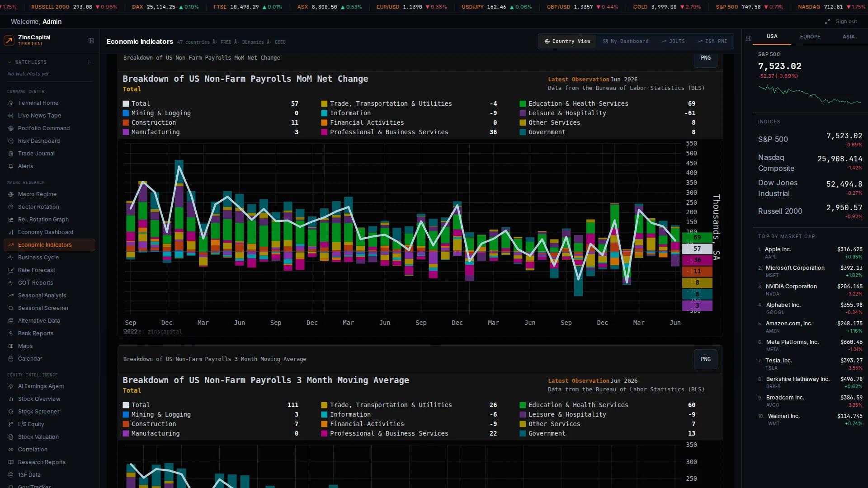This screenshot has width=868, height=488.
Task: Select the Risk Dashboard icon
Action: (11, 141)
